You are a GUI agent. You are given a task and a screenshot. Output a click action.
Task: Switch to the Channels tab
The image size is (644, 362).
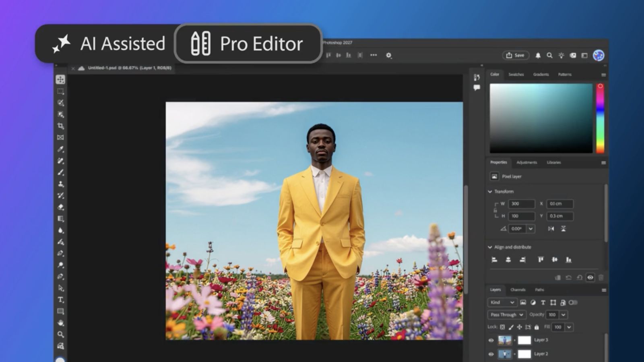tap(518, 290)
